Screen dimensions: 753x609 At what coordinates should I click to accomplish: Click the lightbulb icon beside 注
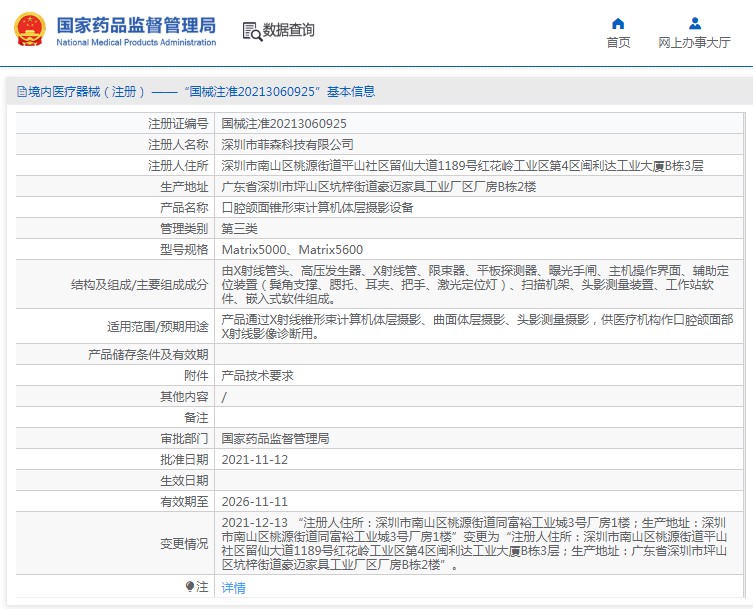click(x=190, y=587)
